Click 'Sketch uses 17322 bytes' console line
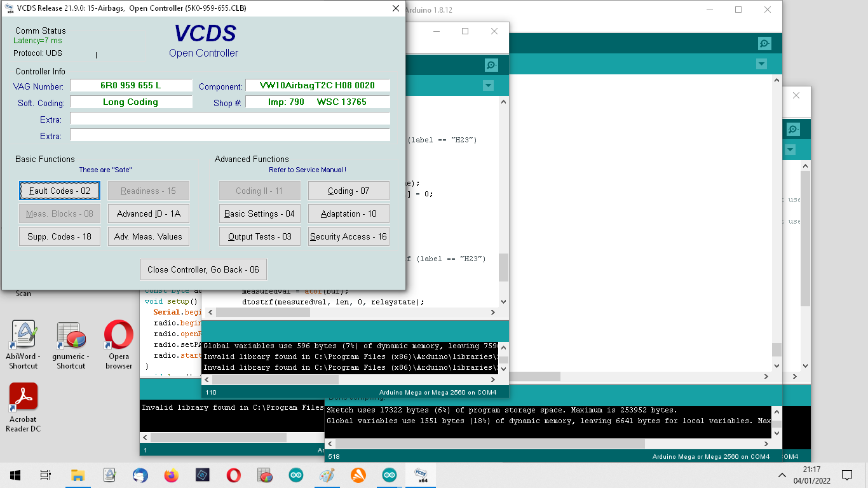This screenshot has height=488, width=868. pyautogui.click(x=501, y=410)
